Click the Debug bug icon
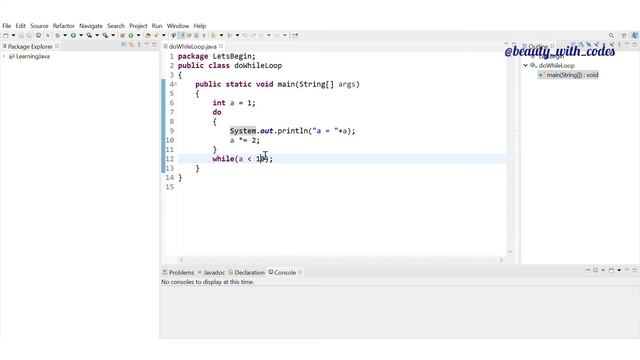 [58, 36]
